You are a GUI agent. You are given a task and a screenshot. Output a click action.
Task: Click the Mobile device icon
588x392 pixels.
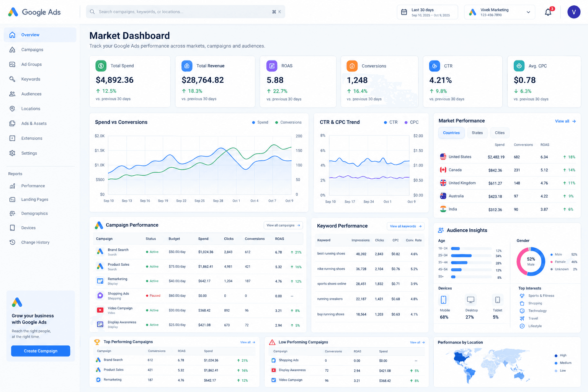(x=444, y=300)
